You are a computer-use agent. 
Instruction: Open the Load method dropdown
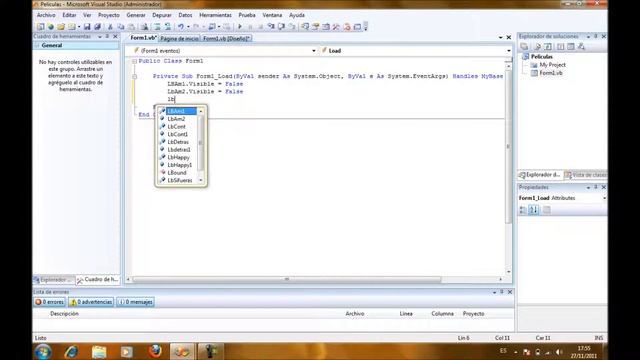pos(509,51)
